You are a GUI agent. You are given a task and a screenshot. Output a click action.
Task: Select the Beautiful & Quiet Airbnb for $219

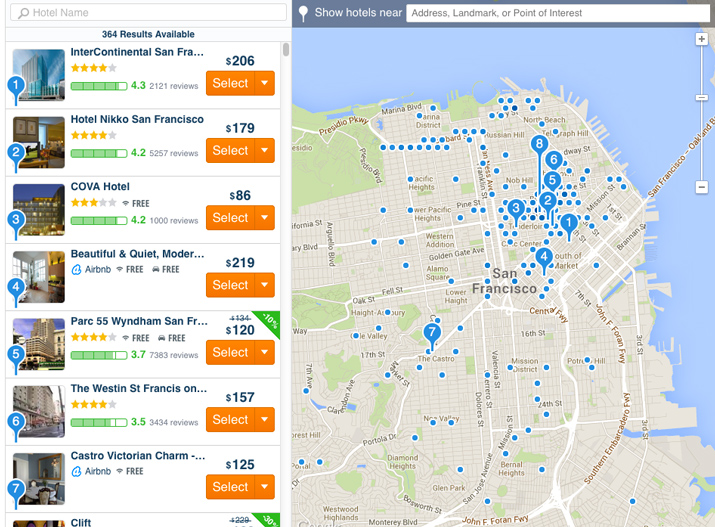(x=230, y=285)
